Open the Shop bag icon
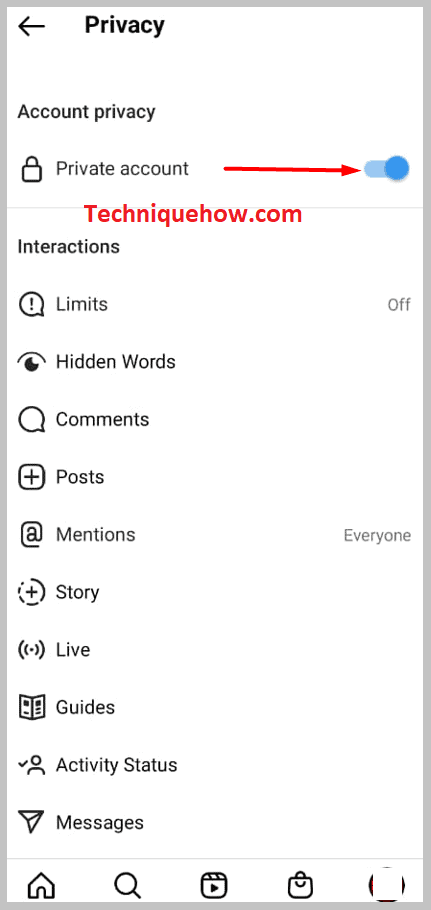This screenshot has width=431, height=910. coord(301,886)
